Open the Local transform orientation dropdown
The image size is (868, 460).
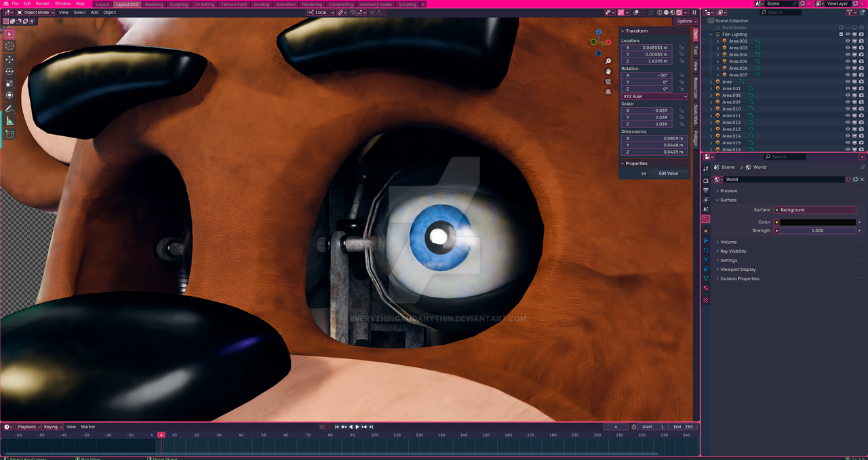[321, 12]
